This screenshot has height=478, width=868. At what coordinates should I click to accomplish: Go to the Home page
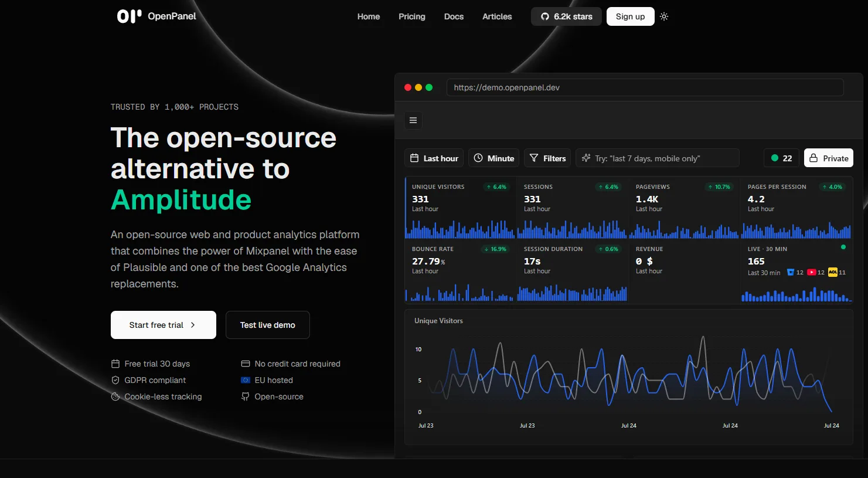pos(369,16)
